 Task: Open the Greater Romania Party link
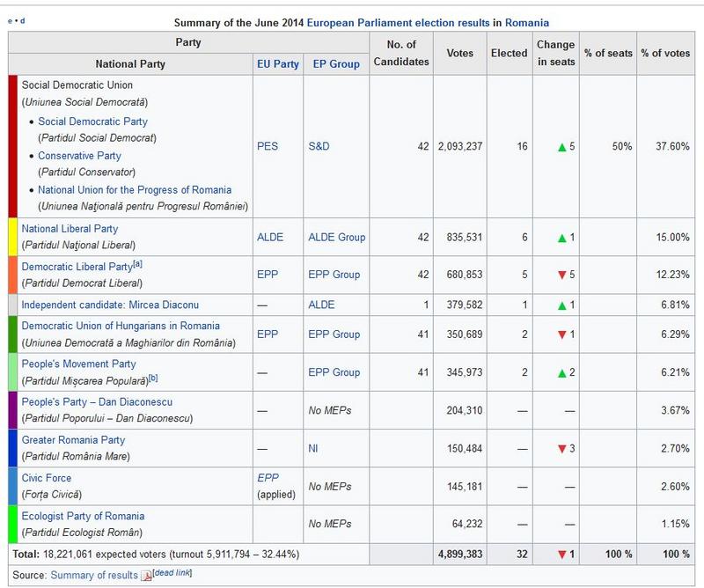pyautogui.click(x=73, y=440)
